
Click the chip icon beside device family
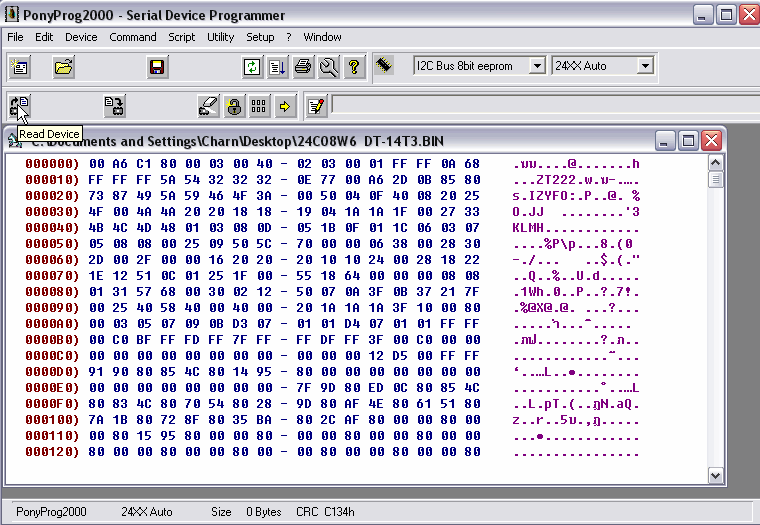tap(384, 65)
